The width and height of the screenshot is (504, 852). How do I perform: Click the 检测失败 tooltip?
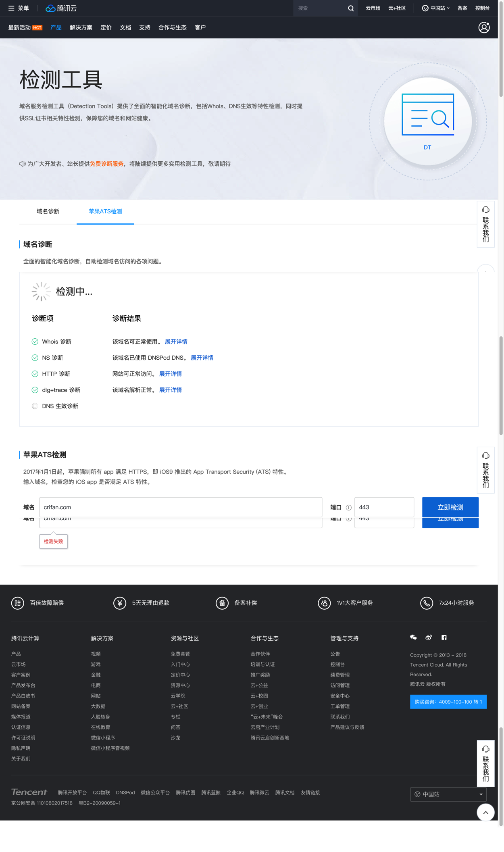(54, 541)
